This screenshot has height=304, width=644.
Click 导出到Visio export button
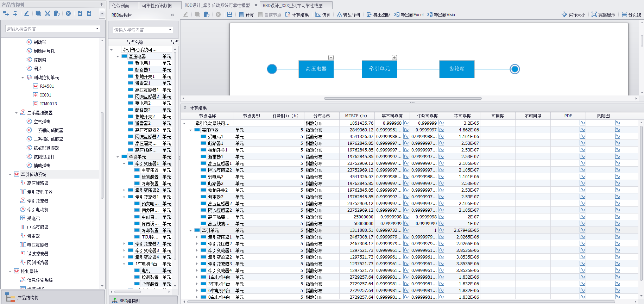[441, 14]
